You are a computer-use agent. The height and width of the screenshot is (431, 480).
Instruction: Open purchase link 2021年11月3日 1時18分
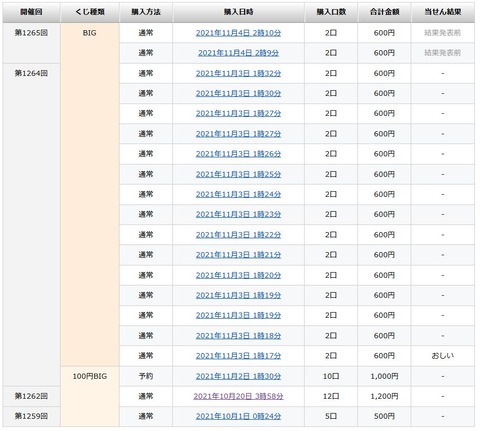238,336
